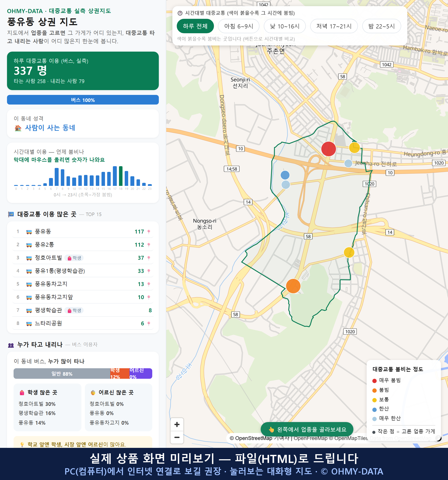This screenshot has height=480, width=448.
Task: Switch to 밤 22~5시 time filter
Action: tap(381, 26)
